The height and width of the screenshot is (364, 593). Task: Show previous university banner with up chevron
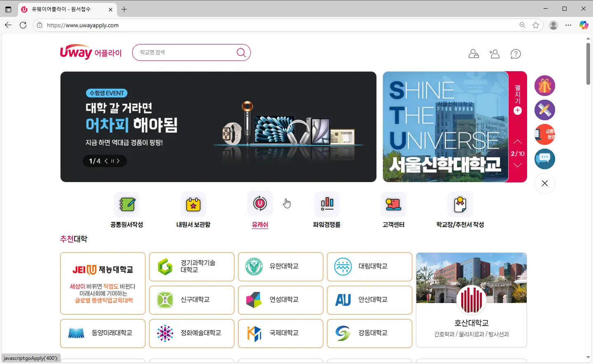[x=518, y=142]
